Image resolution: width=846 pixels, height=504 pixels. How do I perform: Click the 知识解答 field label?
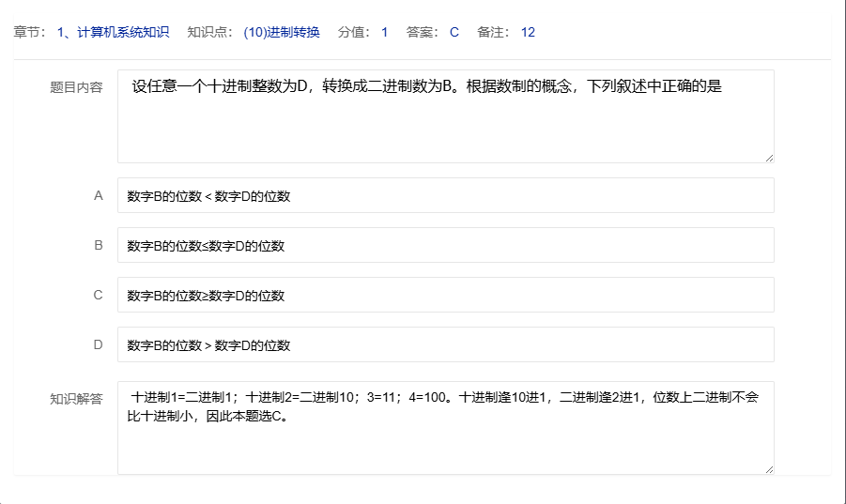point(76,398)
